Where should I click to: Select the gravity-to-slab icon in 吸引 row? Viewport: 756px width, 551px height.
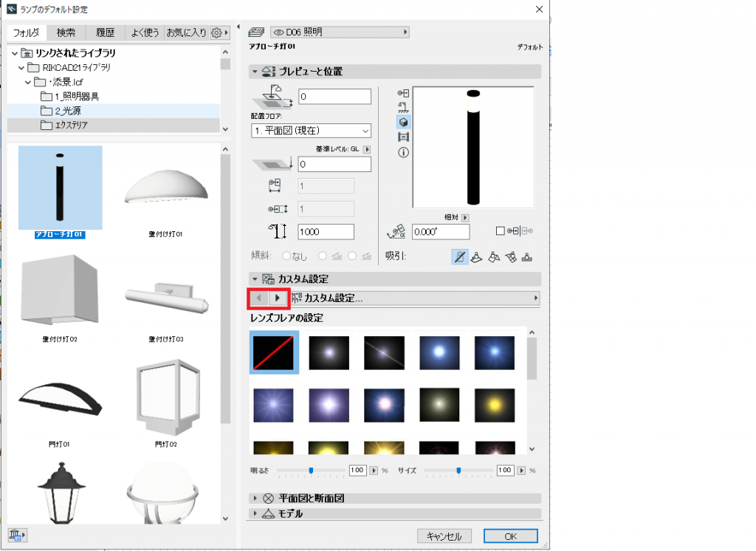(476, 256)
